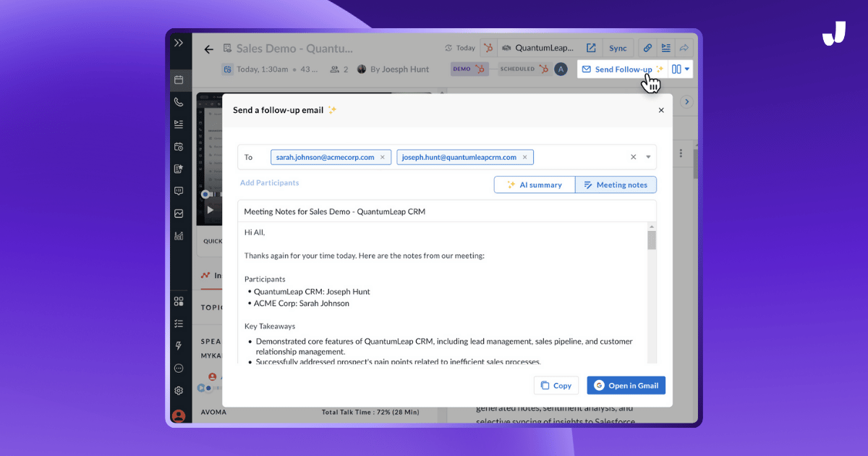The image size is (868, 456).
Task: Click the 'ACME Corp: Sarah Johnson' line
Action: point(302,303)
